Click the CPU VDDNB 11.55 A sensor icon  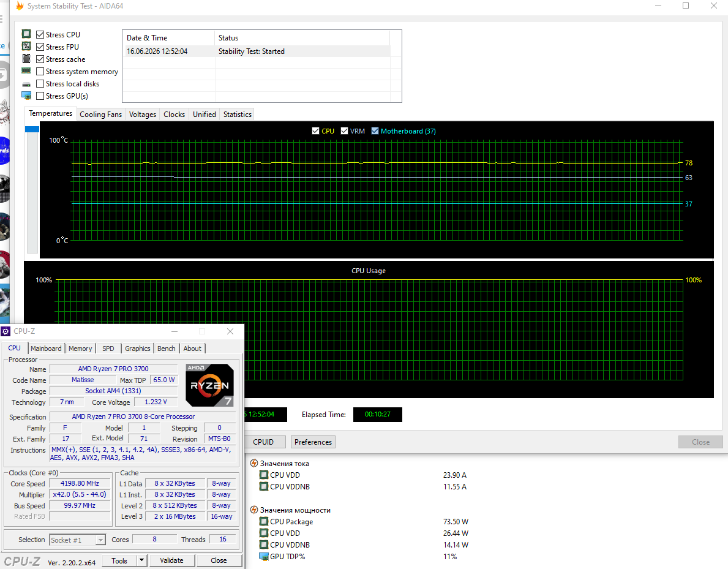[x=264, y=486]
